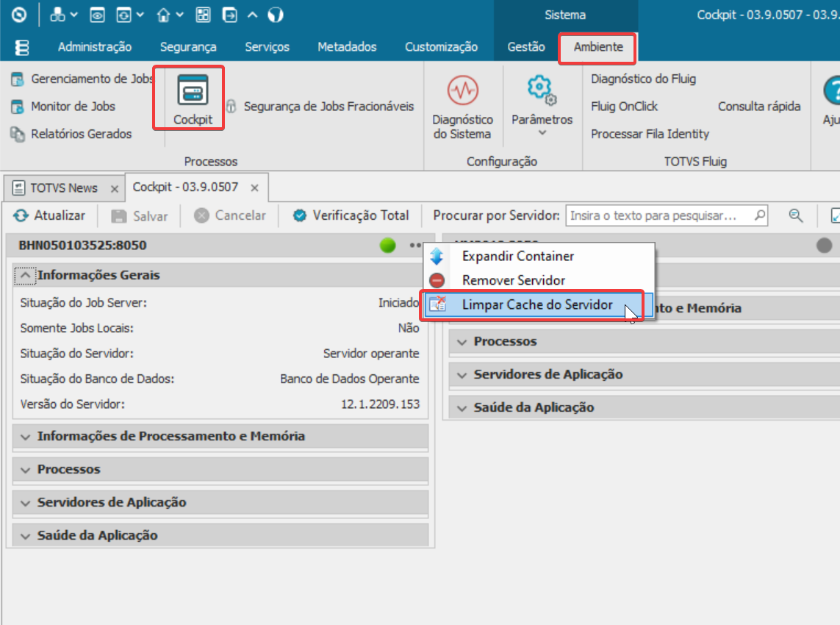Open the application menu stack icon

tap(22, 47)
